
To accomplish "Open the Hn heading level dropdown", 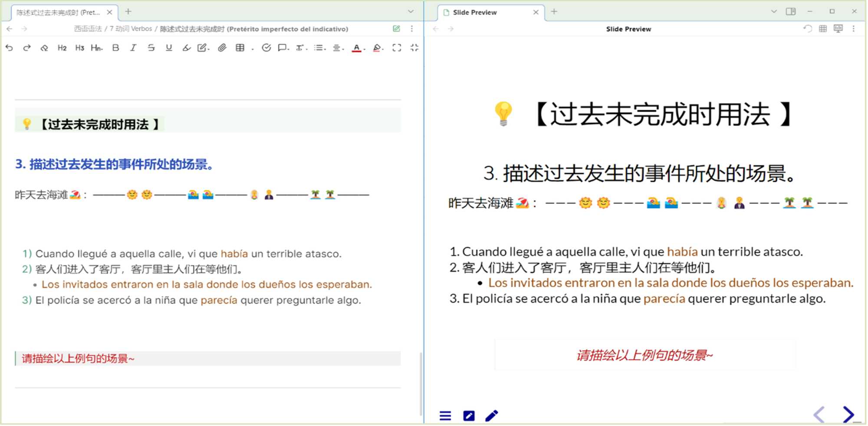I will click(x=97, y=48).
